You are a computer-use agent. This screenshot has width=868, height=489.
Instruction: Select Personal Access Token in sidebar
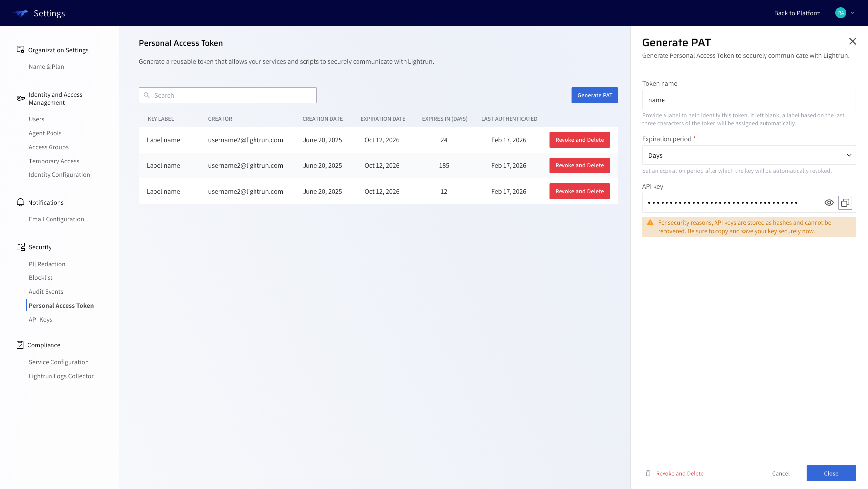coord(61,306)
